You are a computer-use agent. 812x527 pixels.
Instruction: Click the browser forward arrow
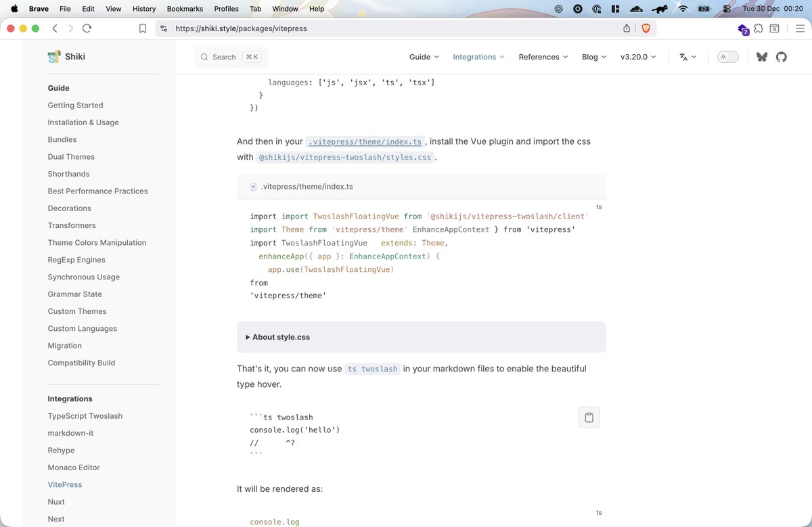click(x=70, y=28)
